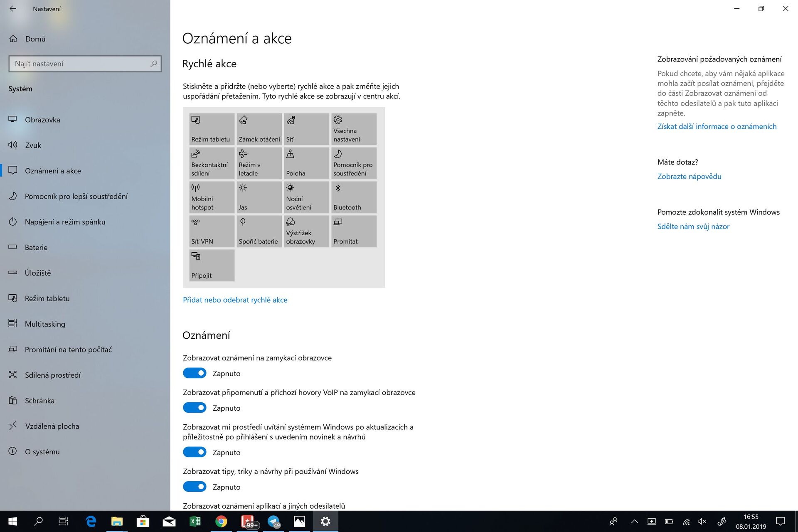Open Obrazovka settings in the sidebar
Screen dimensions: 798x532
[x=42, y=119]
